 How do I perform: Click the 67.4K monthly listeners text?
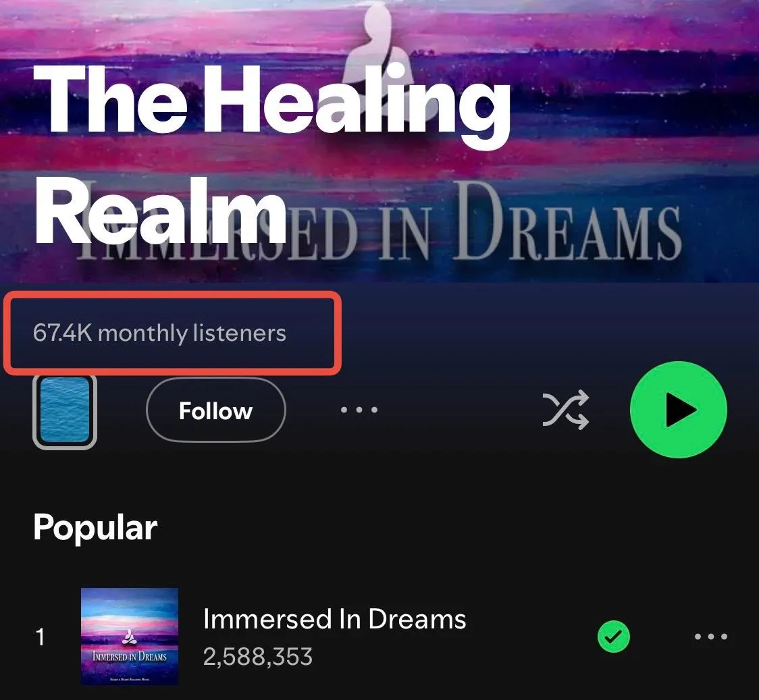[x=160, y=333]
